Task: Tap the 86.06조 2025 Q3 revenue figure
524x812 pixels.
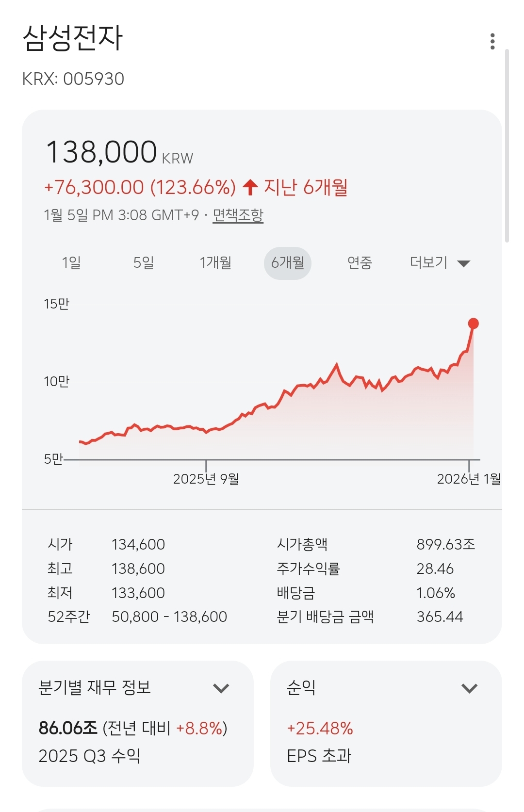Action: point(68,728)
